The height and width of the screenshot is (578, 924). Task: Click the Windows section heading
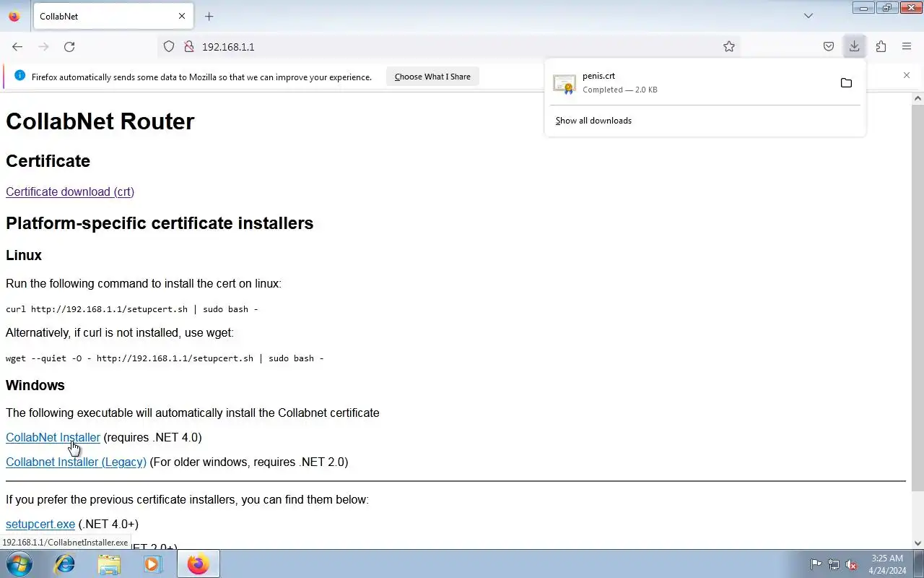point(35,385)
